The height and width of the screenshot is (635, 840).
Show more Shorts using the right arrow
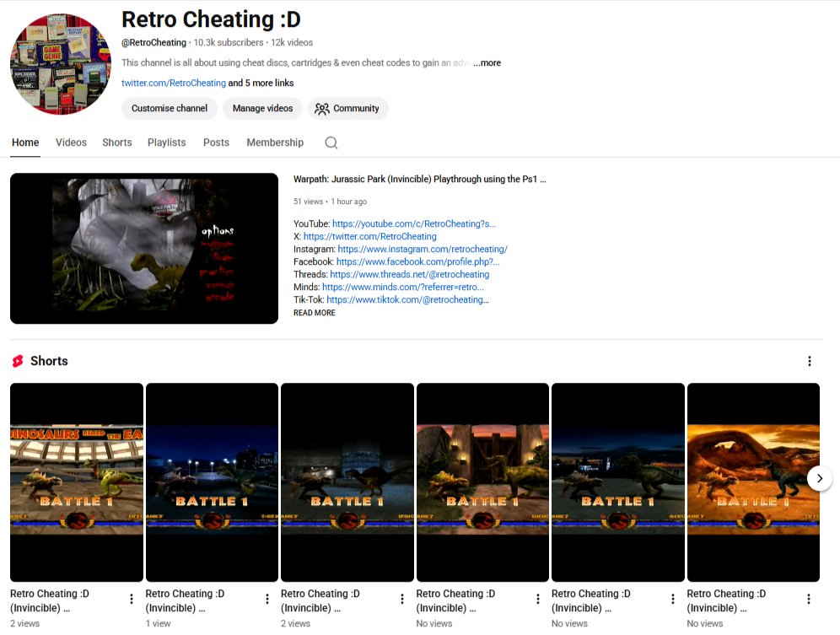[x=819, y=478]
